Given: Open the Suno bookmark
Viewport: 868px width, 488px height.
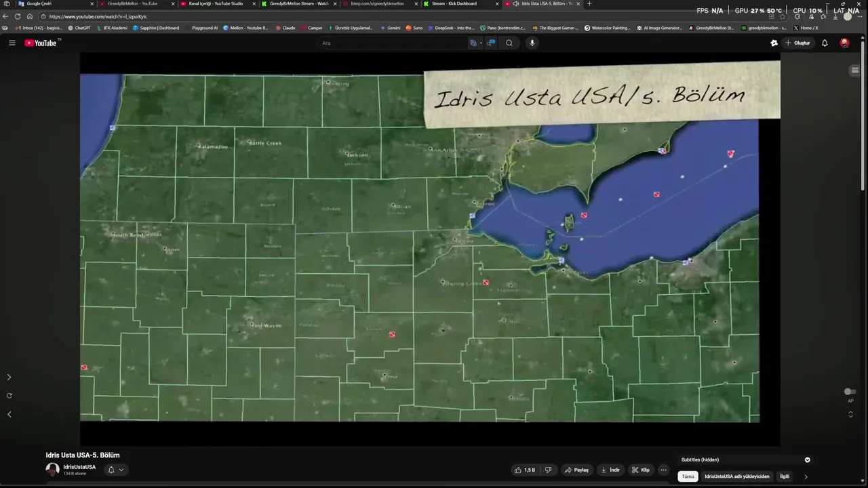Looking at the screenshot, I should point(414,28).
